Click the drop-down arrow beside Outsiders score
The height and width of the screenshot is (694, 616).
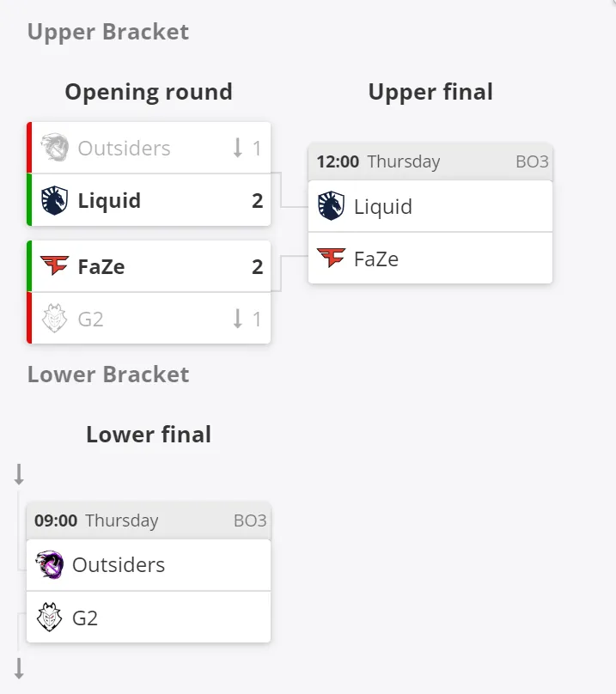[238, 148]
